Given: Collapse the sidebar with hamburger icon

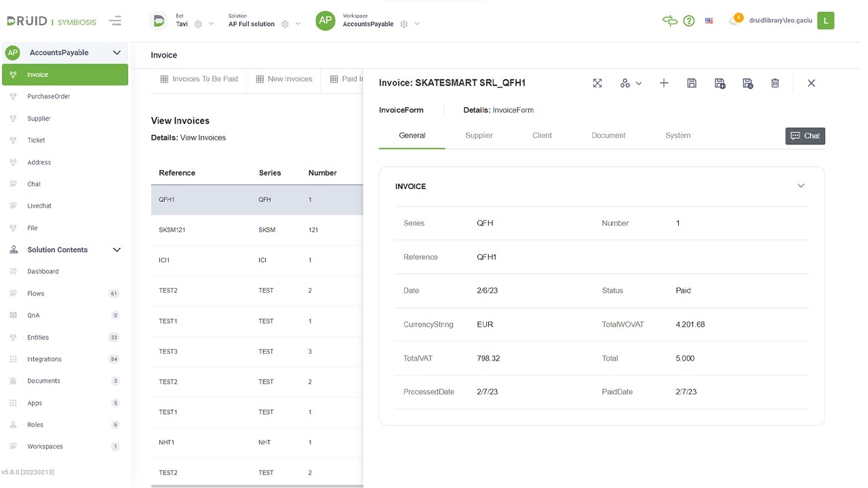Looking at the screenshot, I should pyautogui.click(x=115, y=21).
